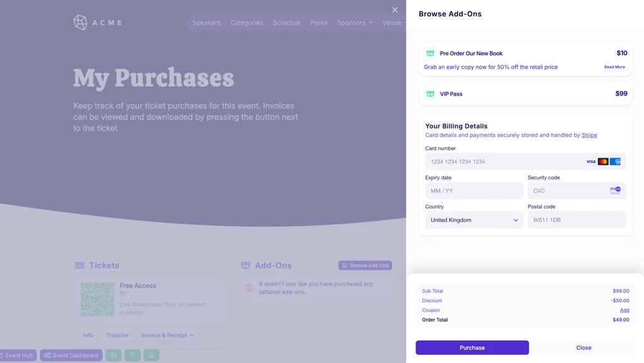Click the Postal code input field
This screenshot has width=644, height=363.
[x=577, y=220]
